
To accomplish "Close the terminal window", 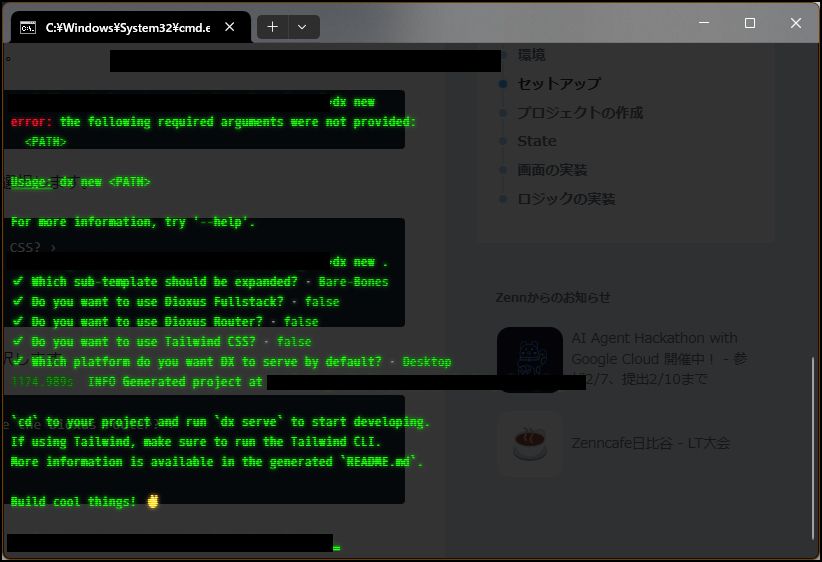I will [795, 23].
